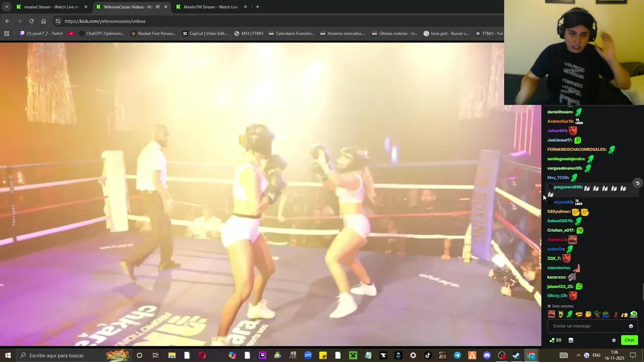Open the emoji picker in message box

point(631,326)
